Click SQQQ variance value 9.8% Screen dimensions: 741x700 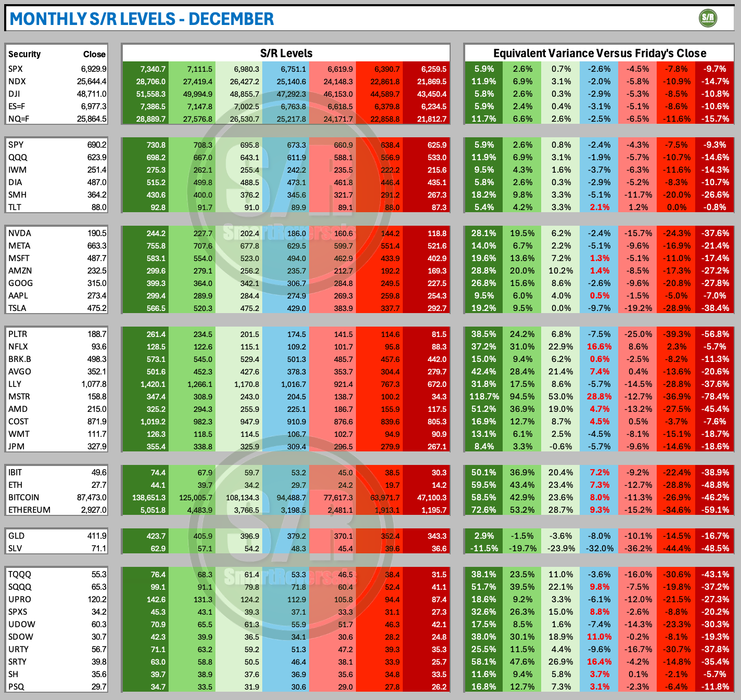coord(600,587)
